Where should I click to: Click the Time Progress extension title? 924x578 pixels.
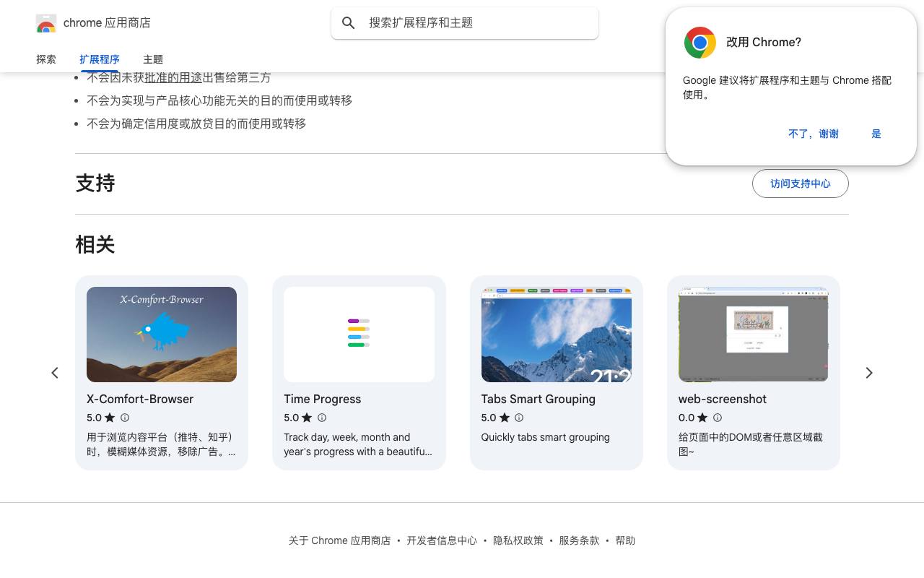pyautogui.click(x=323, y=399)
